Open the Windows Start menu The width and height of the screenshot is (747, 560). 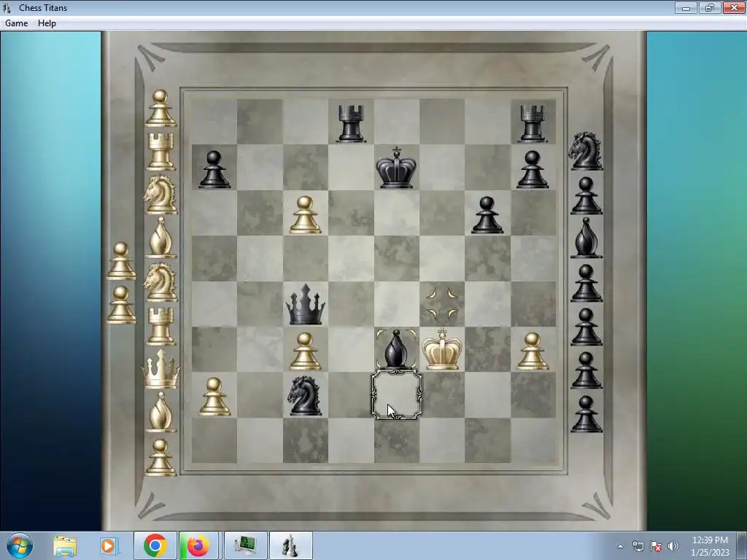(20, 545)
